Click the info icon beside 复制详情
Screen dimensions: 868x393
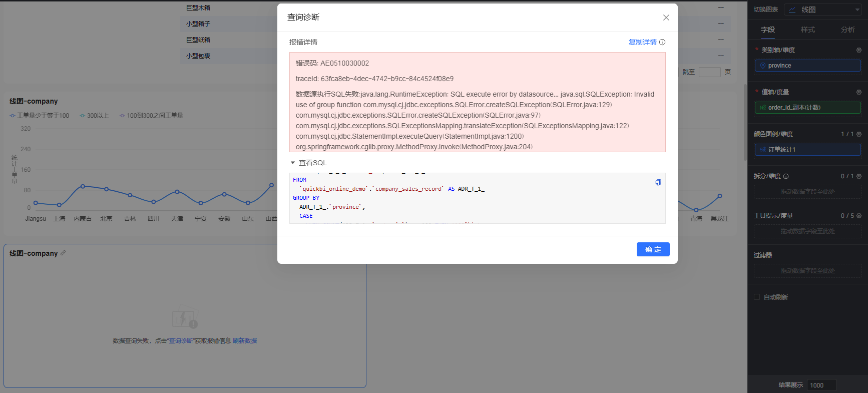coord(662,42)
